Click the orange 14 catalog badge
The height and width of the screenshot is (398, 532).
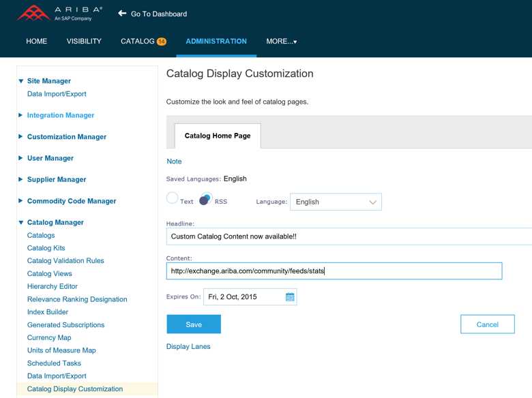click(x=161, y=42)
